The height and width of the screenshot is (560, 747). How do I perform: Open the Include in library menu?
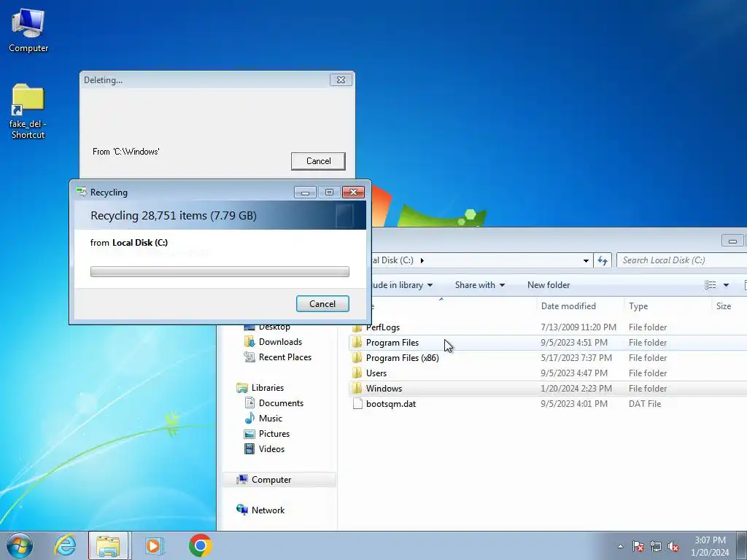pos(402,285)
